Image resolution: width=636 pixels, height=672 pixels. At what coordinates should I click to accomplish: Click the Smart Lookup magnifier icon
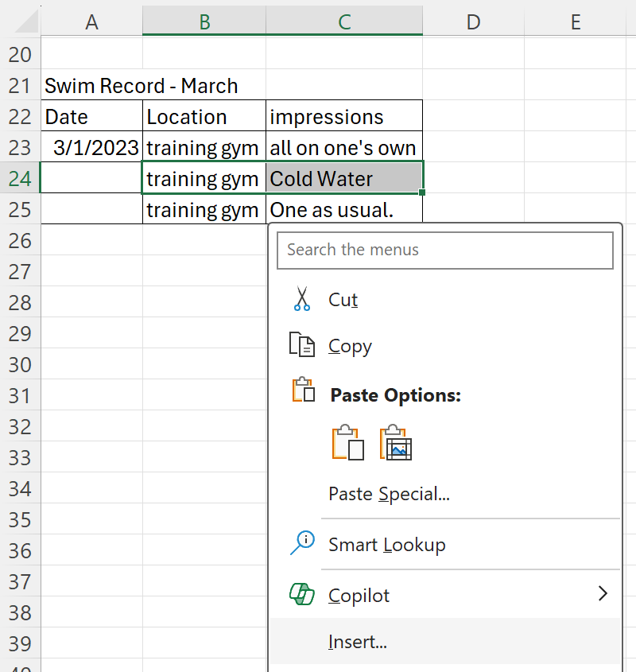(302, 543)
